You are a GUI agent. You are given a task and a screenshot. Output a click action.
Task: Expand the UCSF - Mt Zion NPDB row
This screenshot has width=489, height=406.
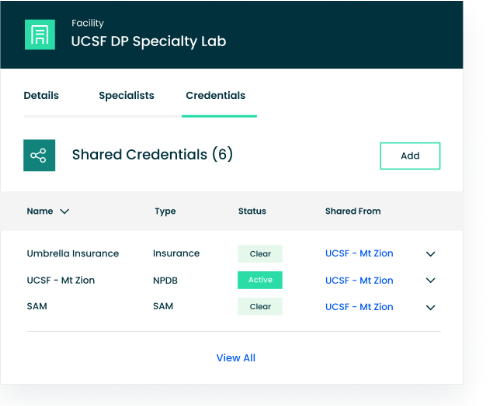(430, 280)
